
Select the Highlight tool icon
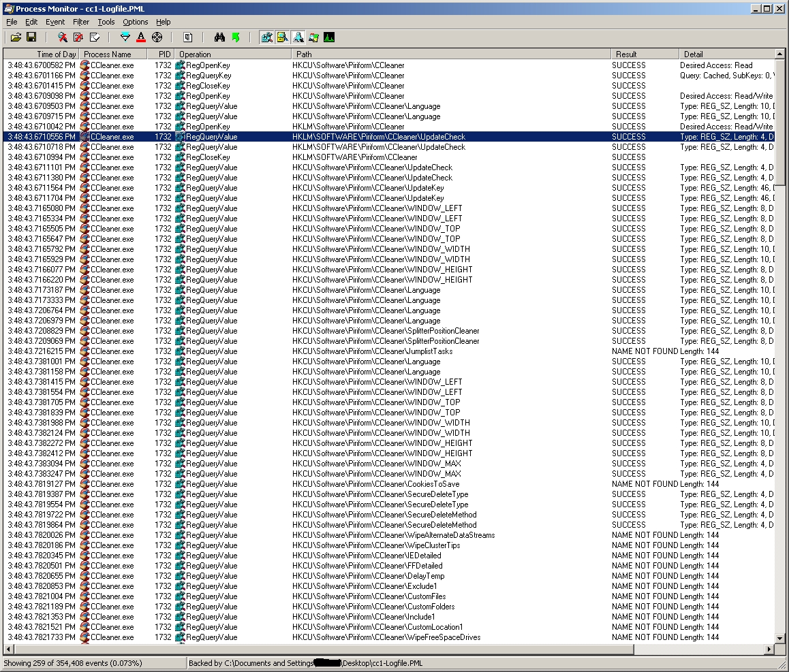(x=141, y=37)
